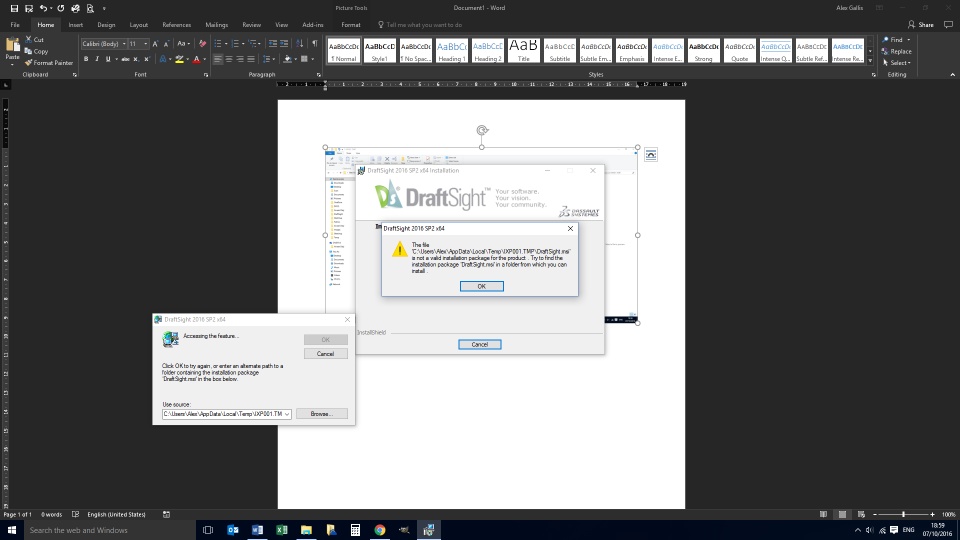This screenshot has height=540, width=960.
Task: Open Layout Options icon beside the picture
Action: coord(651,155)
